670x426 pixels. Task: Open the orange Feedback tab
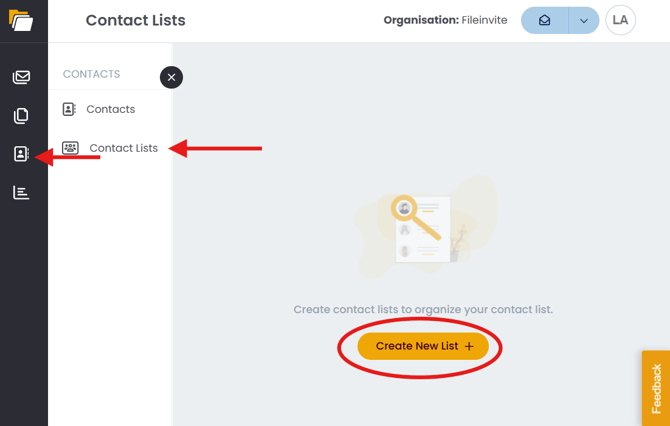click(x=656, y=388)
